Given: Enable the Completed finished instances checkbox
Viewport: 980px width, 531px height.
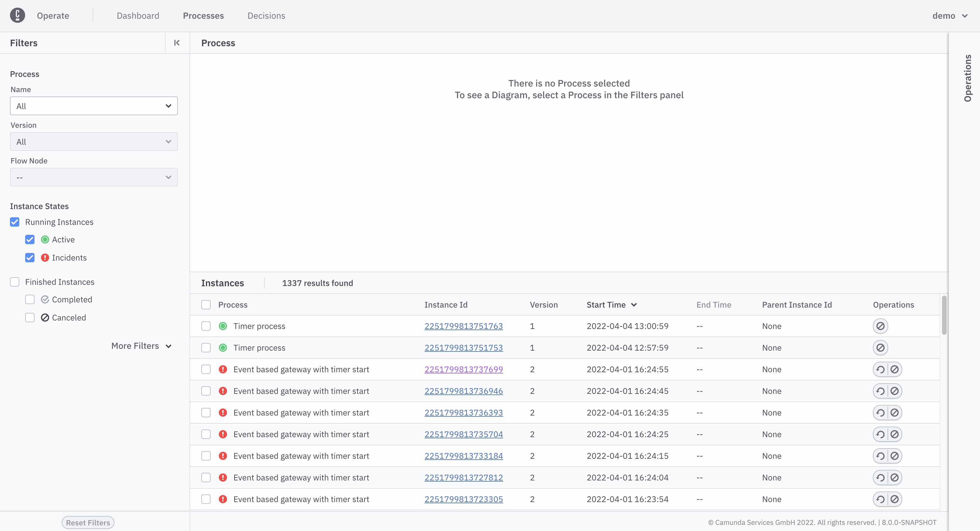Looking at the screenshot, I should [30, 299].
